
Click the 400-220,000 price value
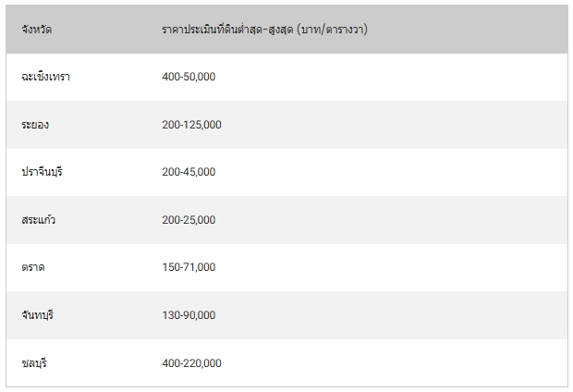pyautogui.click(x=191, y=363)
